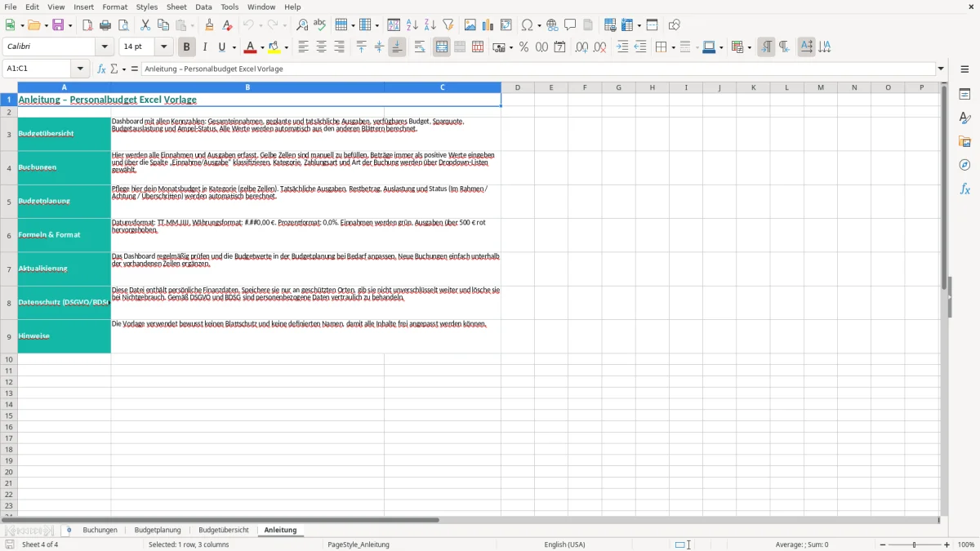Expand Conditional Formatting dropdown arrow

point(749,48)
